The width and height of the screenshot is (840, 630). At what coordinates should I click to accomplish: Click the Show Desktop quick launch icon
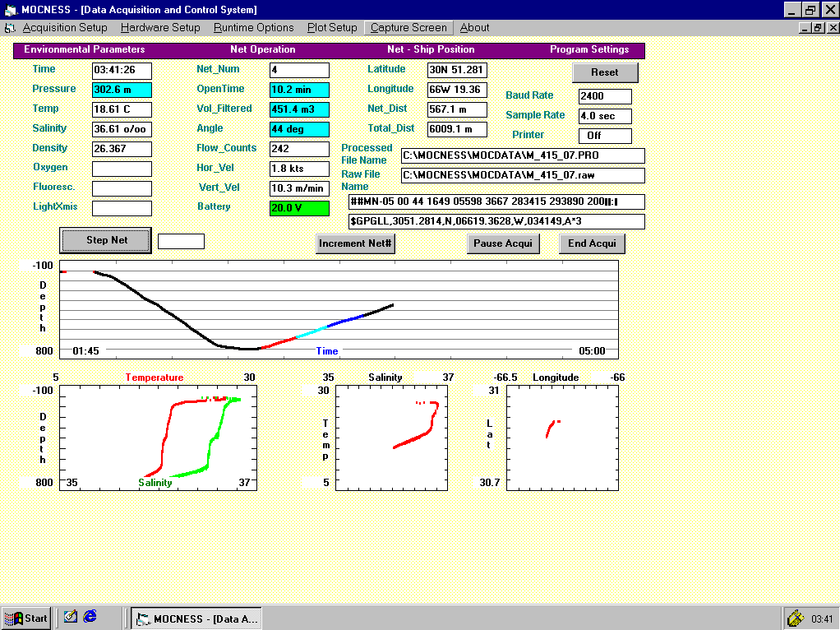71,616
